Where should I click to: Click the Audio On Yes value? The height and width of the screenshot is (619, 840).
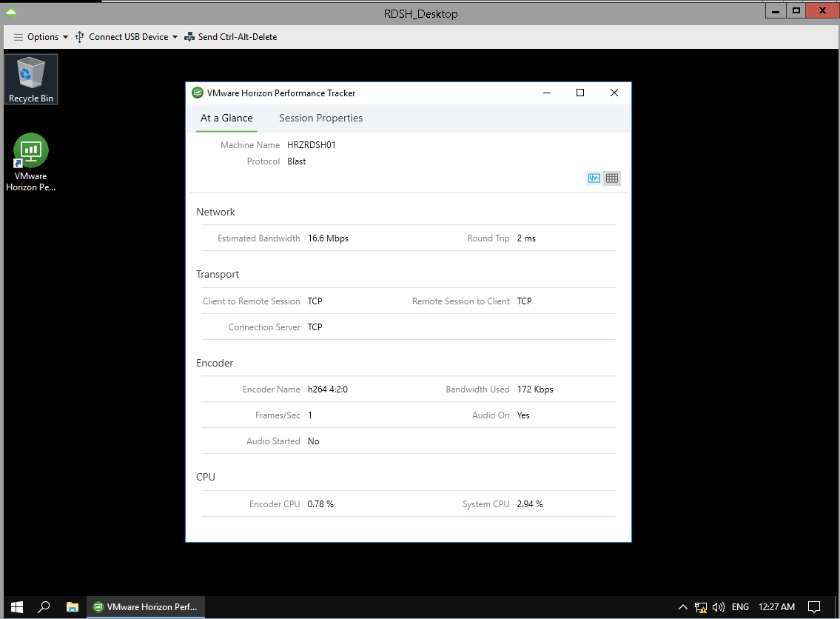pos(523,415)
